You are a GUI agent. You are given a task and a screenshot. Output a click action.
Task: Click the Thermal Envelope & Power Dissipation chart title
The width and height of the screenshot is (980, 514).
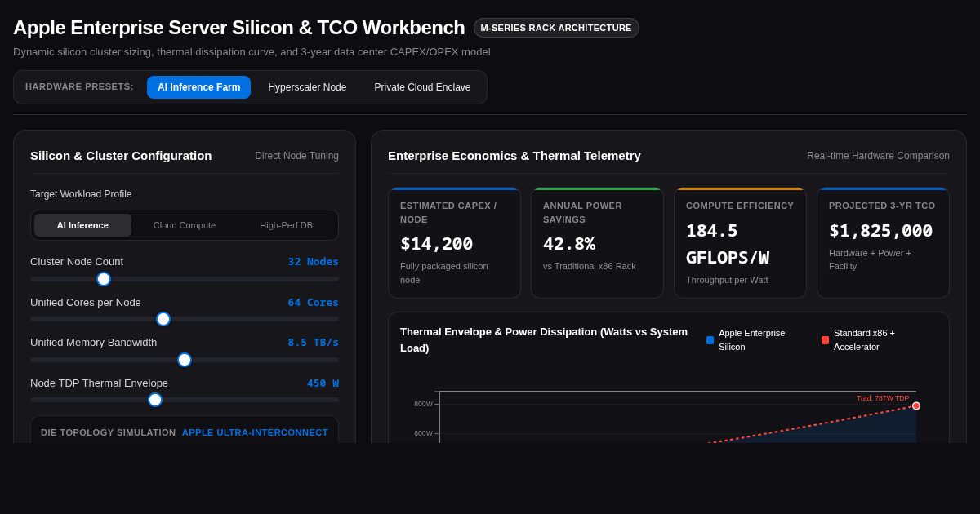click(x=544, y=339)
